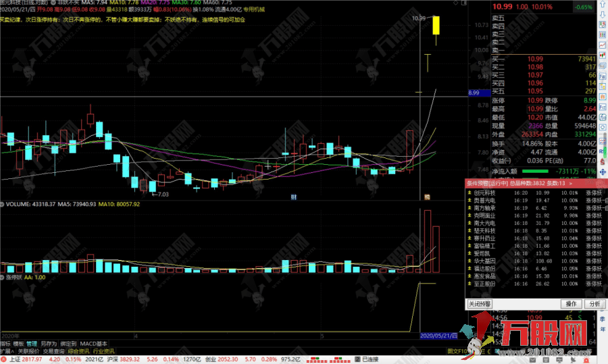Click the satellite dish icon in status bar
The image size is (608, 364).
click(x=573, y=360)
